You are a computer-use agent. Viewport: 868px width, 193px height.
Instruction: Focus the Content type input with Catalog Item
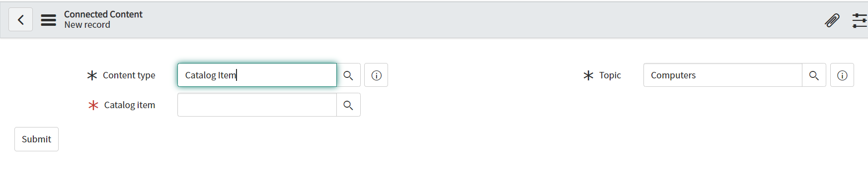(x=257, y=75)
